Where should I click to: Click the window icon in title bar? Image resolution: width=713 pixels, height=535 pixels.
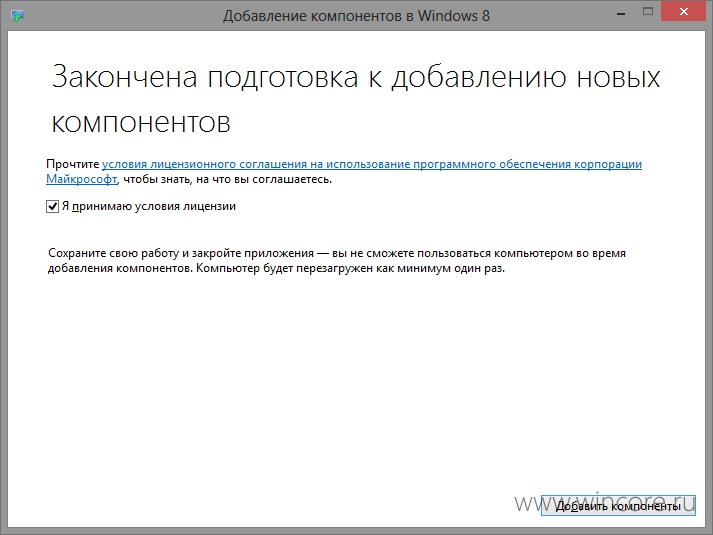click(18, 16)
